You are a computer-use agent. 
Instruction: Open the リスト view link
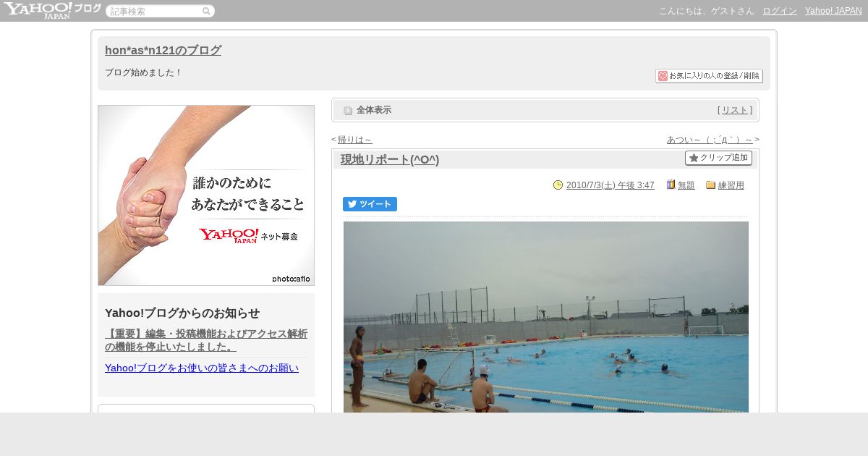point(735,110)
